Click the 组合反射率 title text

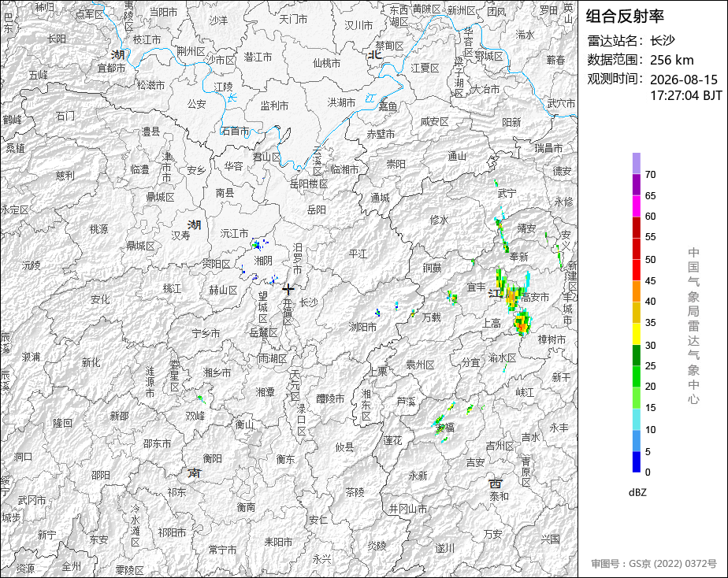coord(625,17)
